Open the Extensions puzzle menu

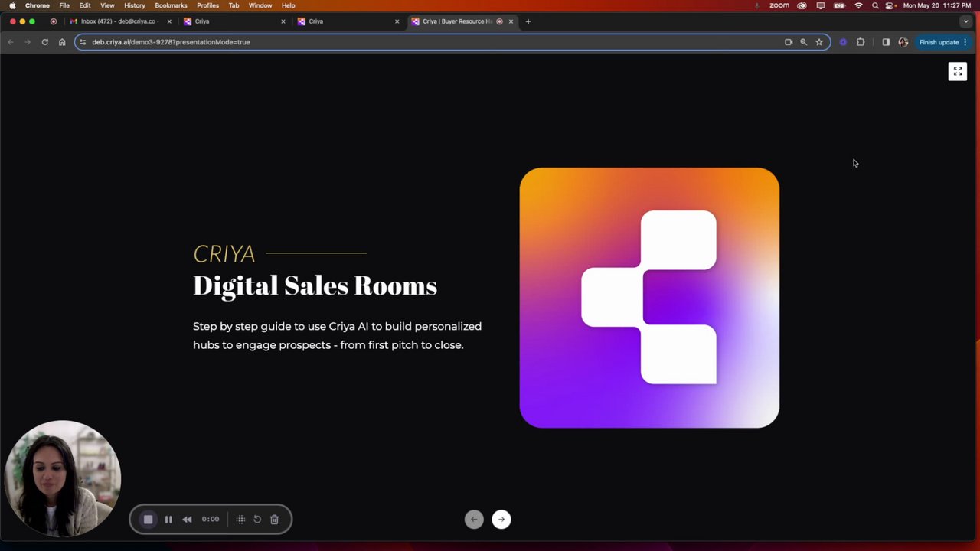point(861,42)
